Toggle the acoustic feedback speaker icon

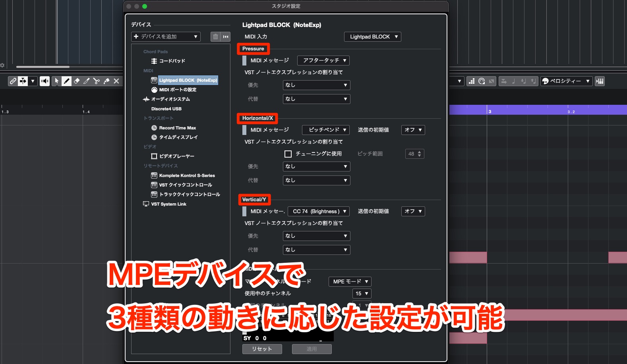(x=45, y=81)
